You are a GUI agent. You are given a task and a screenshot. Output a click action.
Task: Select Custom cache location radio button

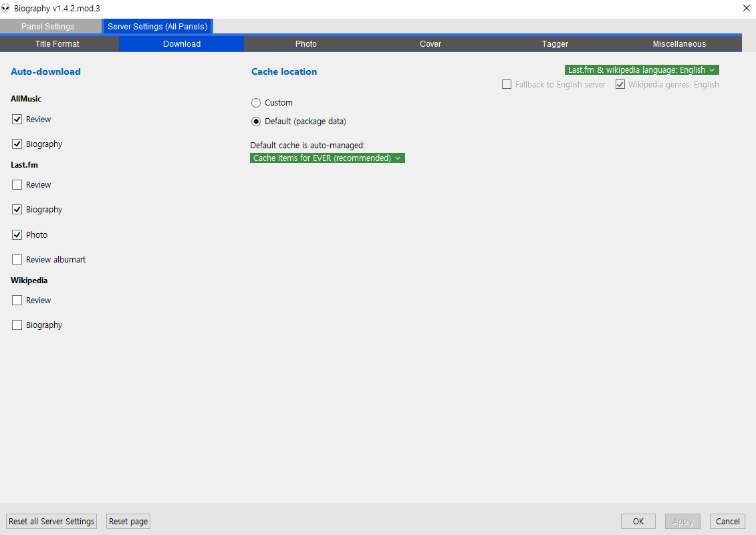[256, 103]
